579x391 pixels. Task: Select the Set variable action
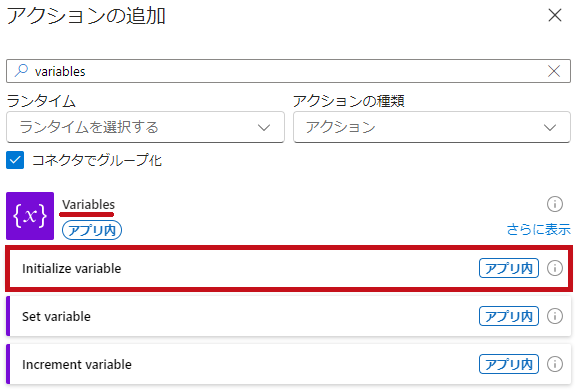289,316
